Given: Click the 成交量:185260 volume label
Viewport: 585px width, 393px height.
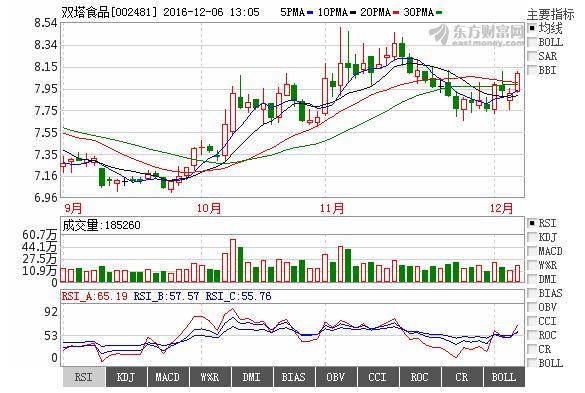Looking at the screenshot, I should pyautogui.click(x=101, y=225).
